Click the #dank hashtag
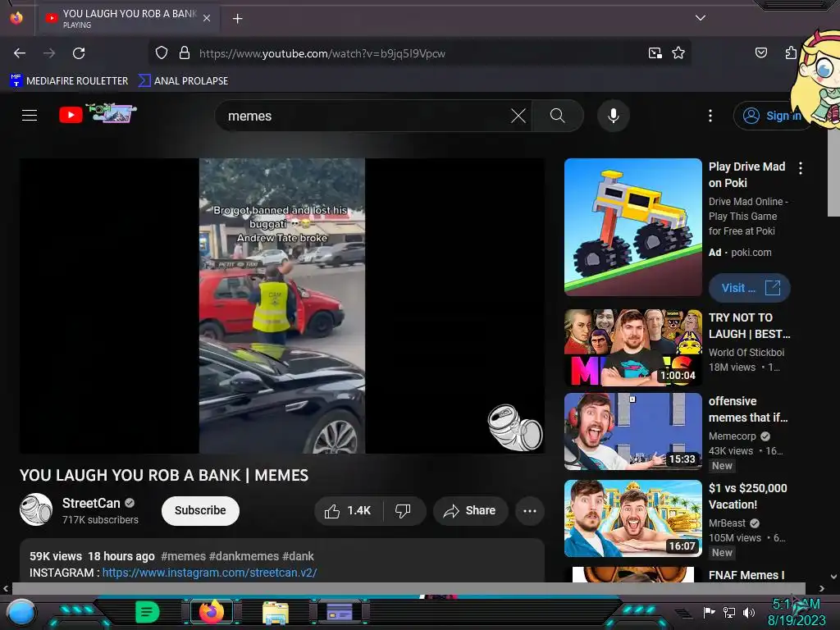The height and width of the screenshot is (630, 840). click(298, 556)
